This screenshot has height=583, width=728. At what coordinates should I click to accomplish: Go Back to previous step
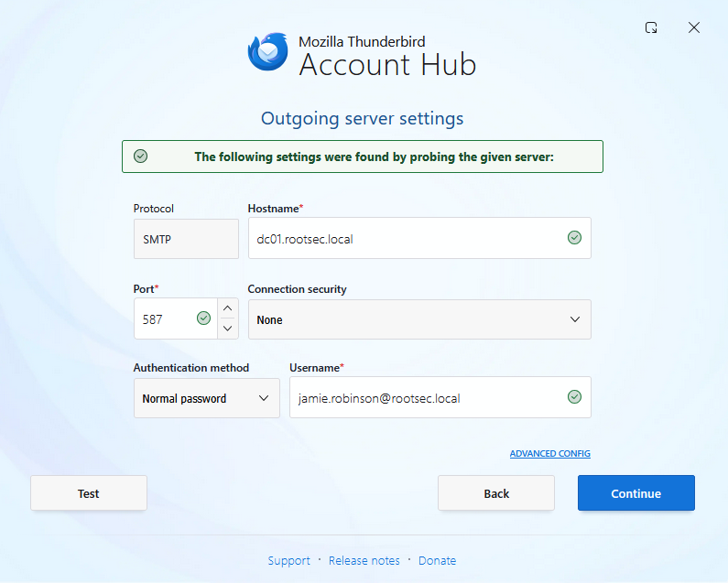496,493
